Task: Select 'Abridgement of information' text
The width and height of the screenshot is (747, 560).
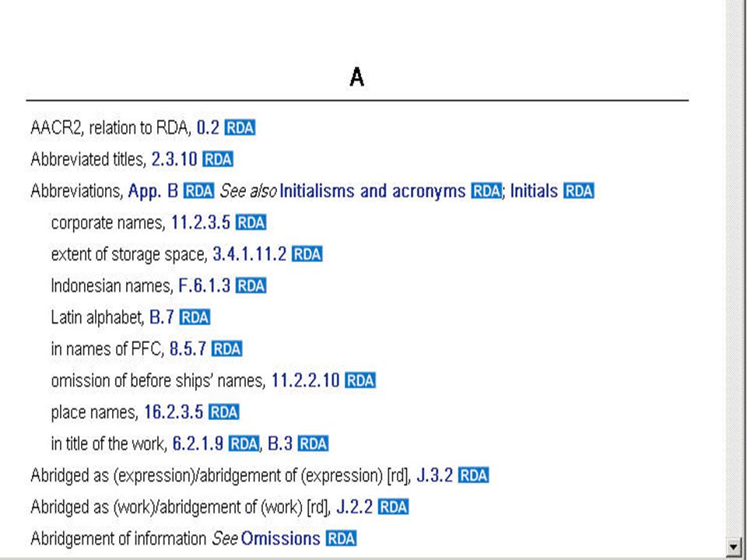Action: click(118, 538)
